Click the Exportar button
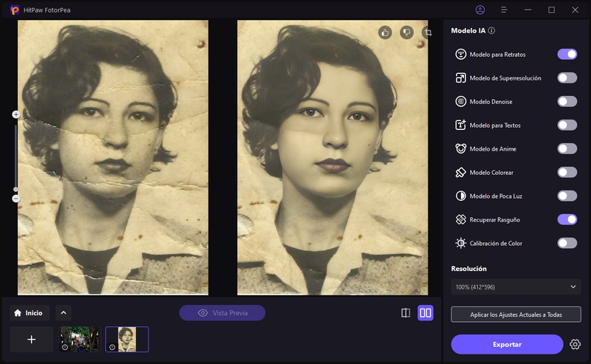 point(507,344)
